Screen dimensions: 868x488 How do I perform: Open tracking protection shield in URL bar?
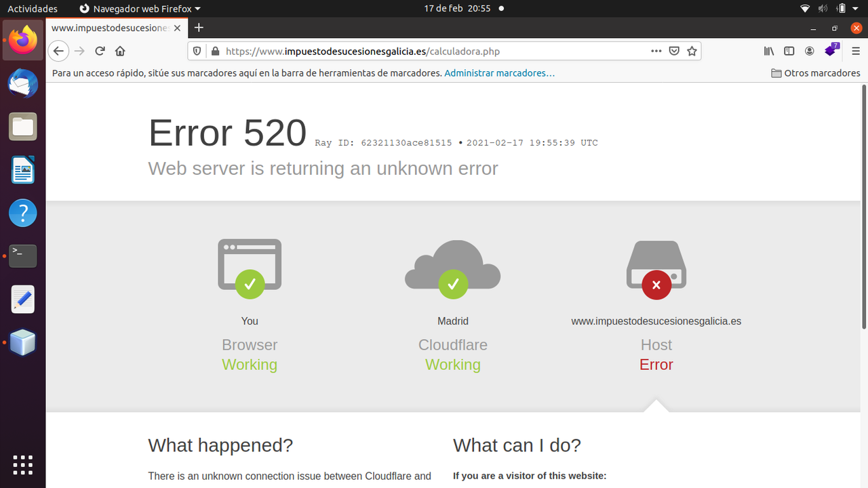[197, 51]
